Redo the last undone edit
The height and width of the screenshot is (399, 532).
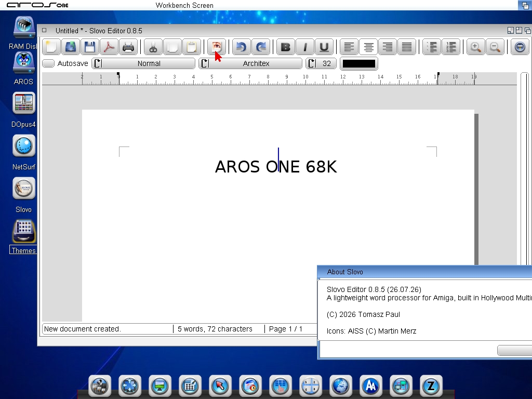point(261,47)
